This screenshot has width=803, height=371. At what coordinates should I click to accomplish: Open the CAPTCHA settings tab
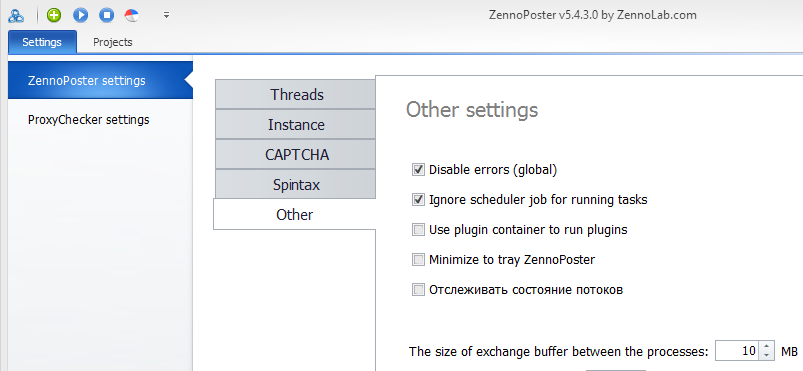[295, 154]
